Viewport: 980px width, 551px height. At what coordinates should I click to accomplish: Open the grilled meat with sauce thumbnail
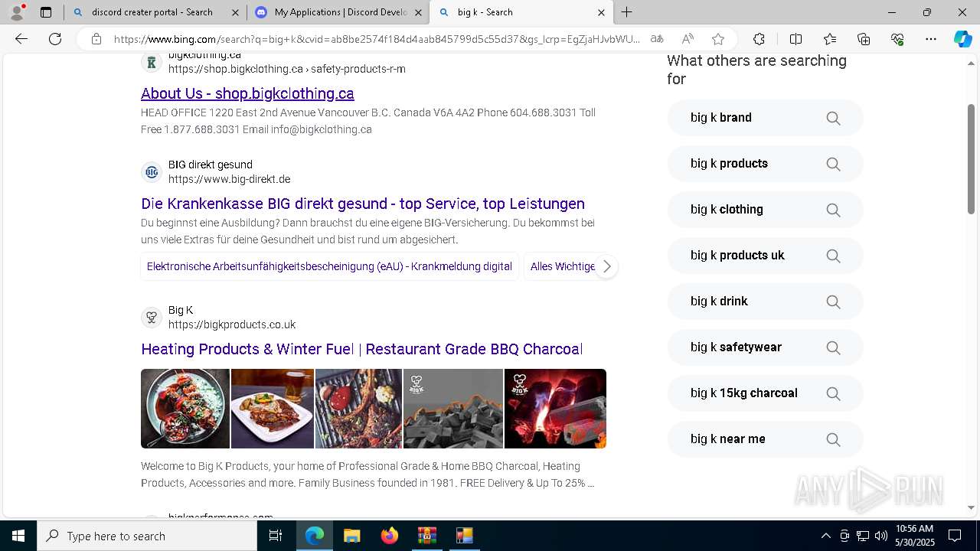[358, 409]
